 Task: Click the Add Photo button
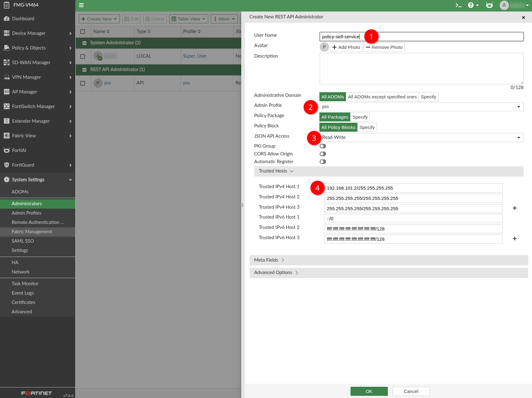[x=346, y=47]
